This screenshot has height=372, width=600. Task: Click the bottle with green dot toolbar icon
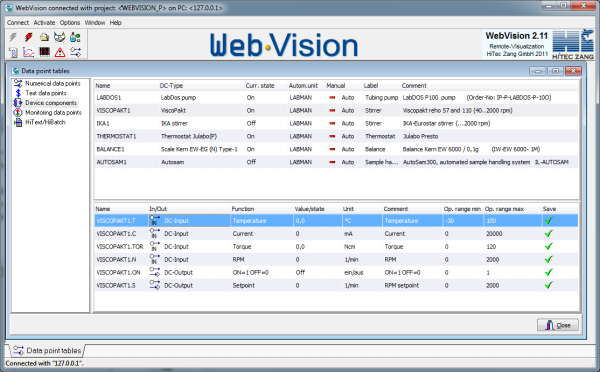[x=75, y=37]
